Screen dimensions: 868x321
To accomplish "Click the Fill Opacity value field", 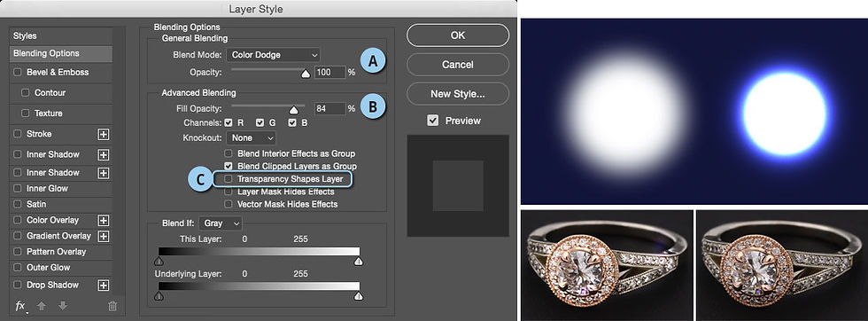I will 330,109.
